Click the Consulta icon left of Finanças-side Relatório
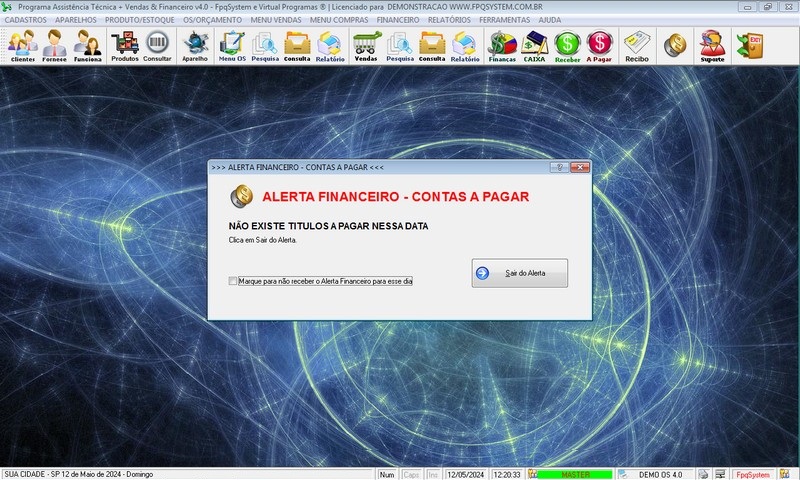 tap(432, 45)
